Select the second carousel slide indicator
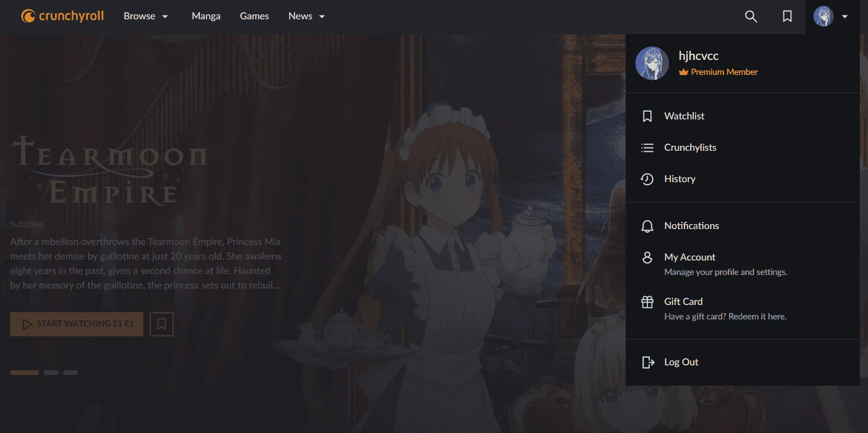This screenshot has height=433, width=868. tap(51, 373)
